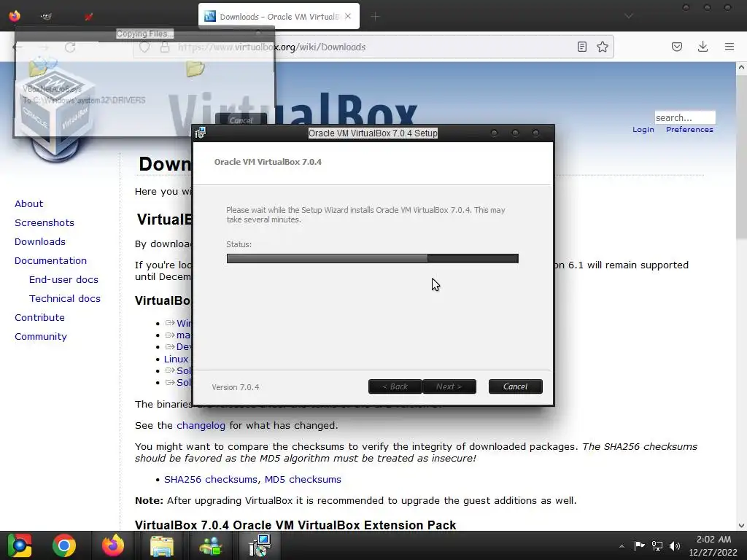Viewport: 747px width, 560px height.
Task: Close the Downloads – Oracle VM VirtualBox tab
Action: pos(348,16)
